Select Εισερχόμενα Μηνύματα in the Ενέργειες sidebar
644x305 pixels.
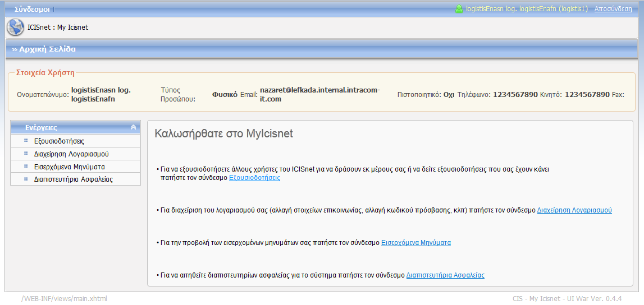point(70,167)
